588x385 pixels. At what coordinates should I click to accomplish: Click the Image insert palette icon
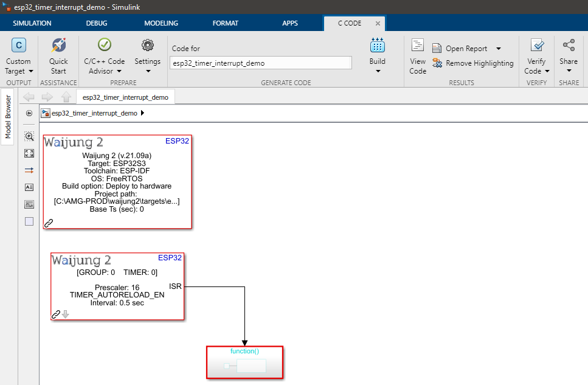coord(29,204)
